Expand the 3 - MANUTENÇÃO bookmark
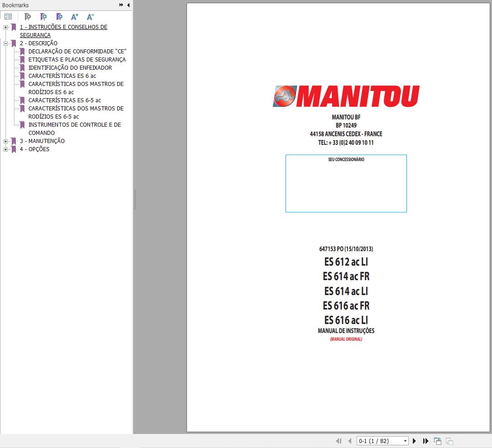 click(5, 142)
